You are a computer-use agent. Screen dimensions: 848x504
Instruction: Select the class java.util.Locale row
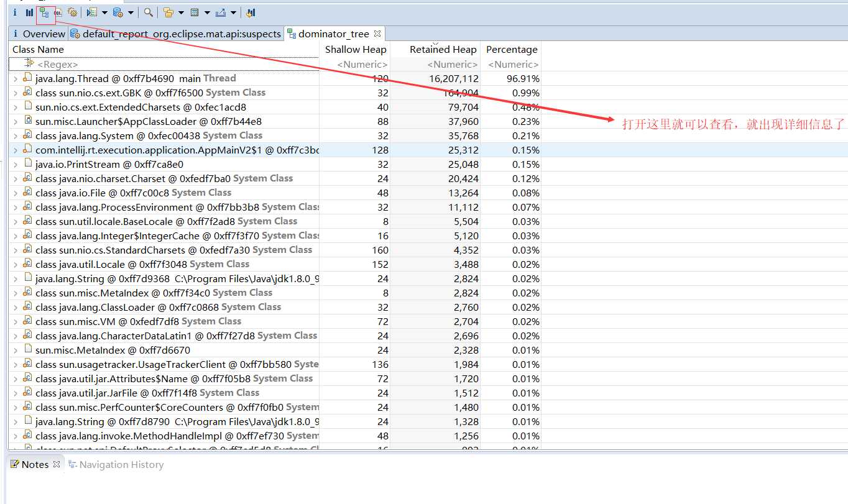click(x=275, y=264)
